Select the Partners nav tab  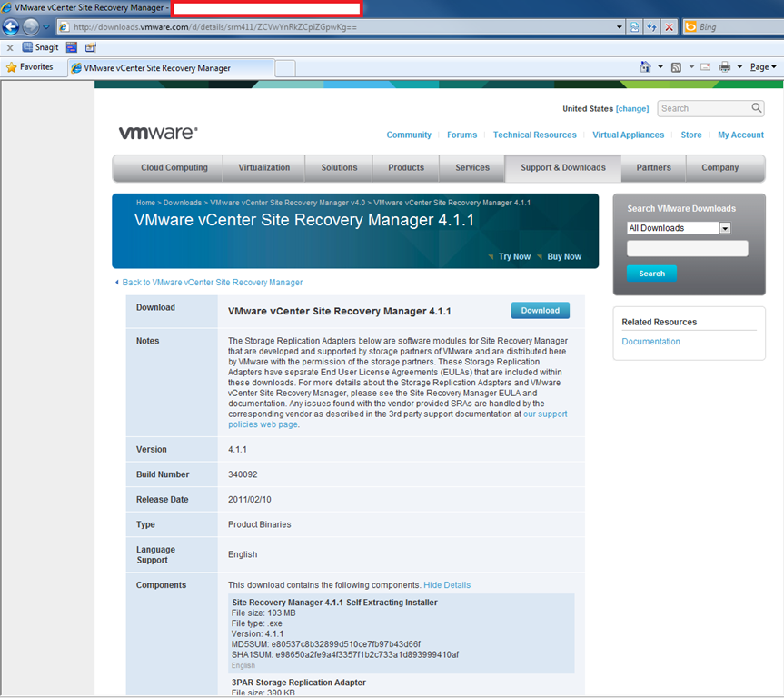[x=653, y=168]
